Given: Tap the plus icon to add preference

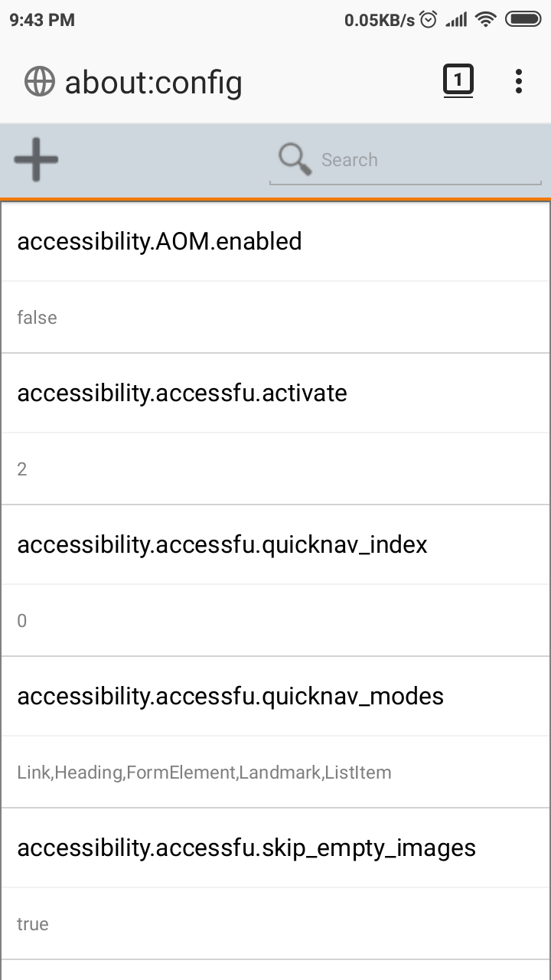Looking at the screenshot, I should click(x=36, y=159).
